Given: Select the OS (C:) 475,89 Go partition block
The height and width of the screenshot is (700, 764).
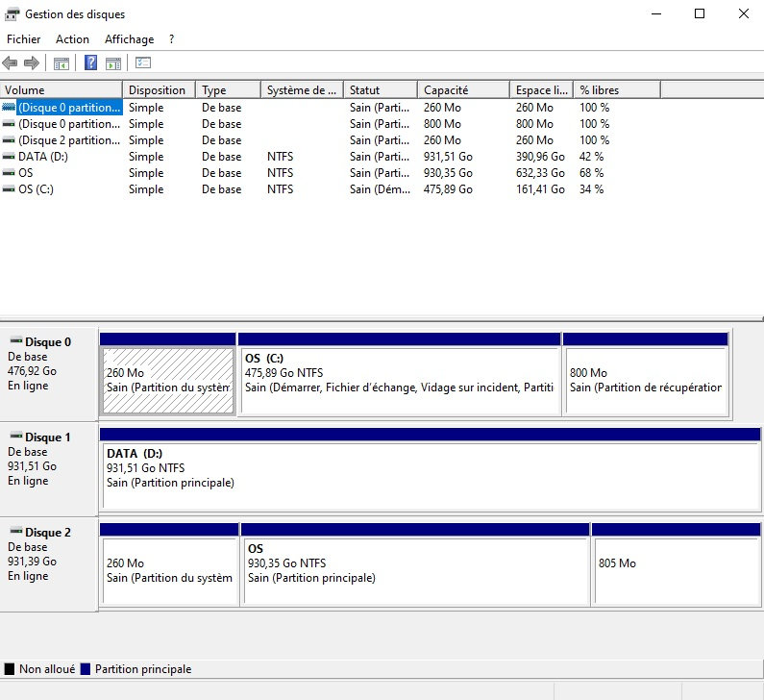Looking at the screenshot, I should (x=399, y=380).
